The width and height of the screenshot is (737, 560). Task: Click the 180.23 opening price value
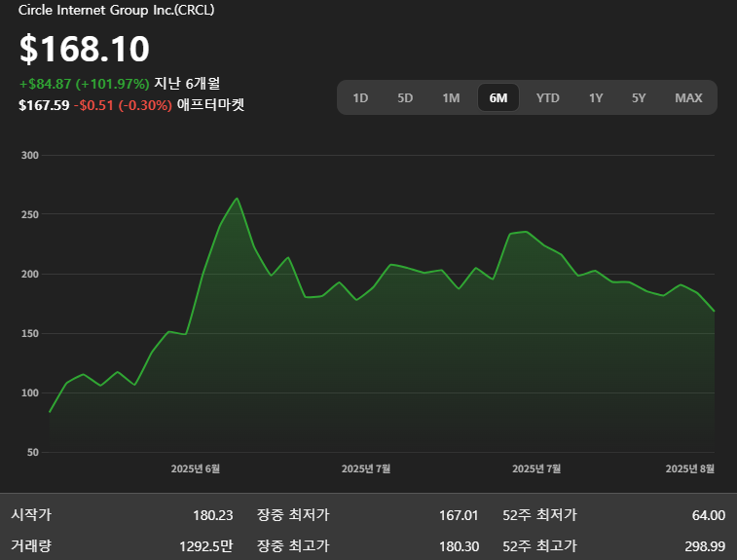pyautogui.click(x=213, y=515)
